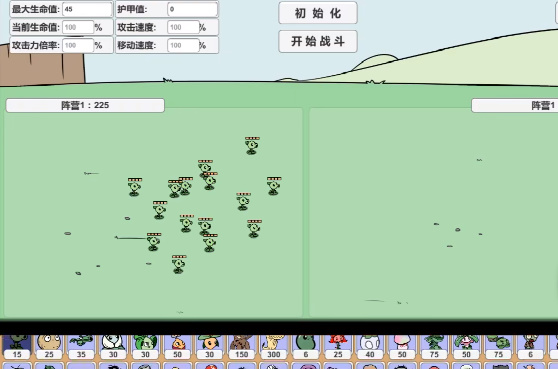Start the battle with 开始战斗
Screen dimensions: 558x369
coord(318,41)
